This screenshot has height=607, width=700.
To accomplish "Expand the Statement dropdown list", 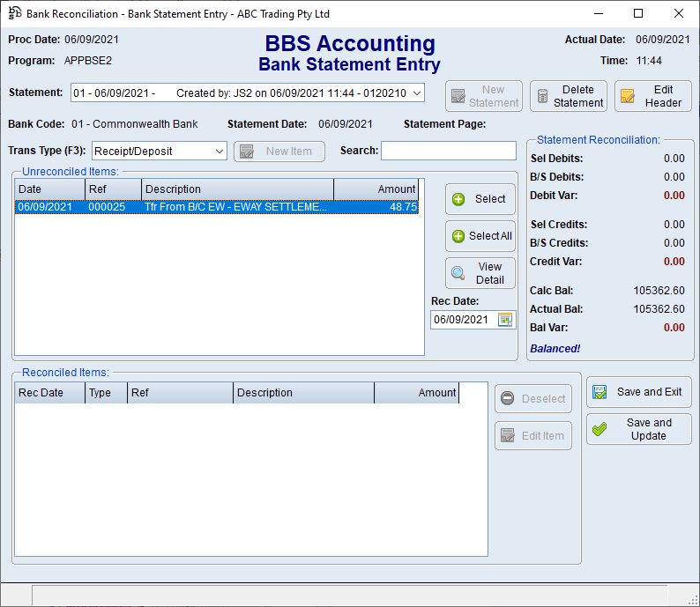I will click(417, 93).
